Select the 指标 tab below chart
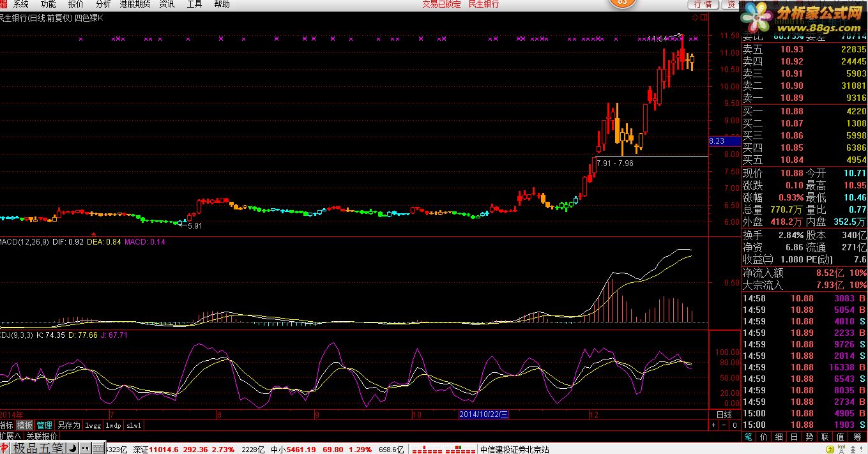This screenshot has width=868, height=454. [x=6, y=425]
